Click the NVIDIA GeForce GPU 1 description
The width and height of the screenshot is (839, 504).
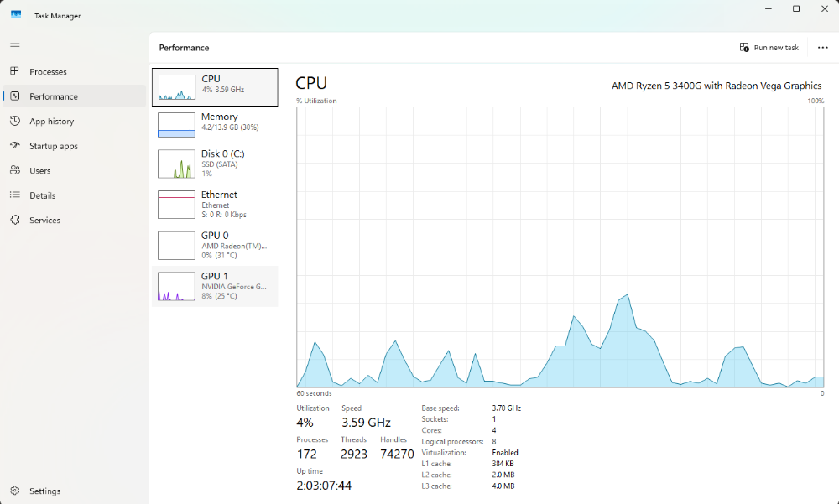[x=234, y=287]
